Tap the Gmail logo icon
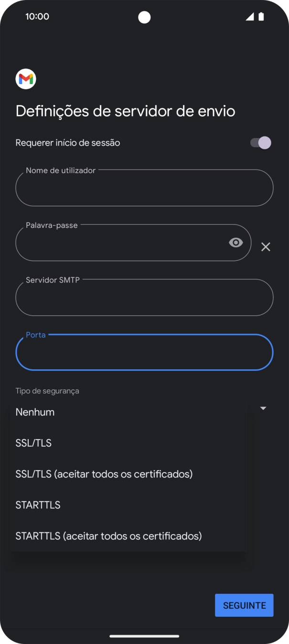The width and height of the screenshot is (289, 644). click(x=26, y=79)
